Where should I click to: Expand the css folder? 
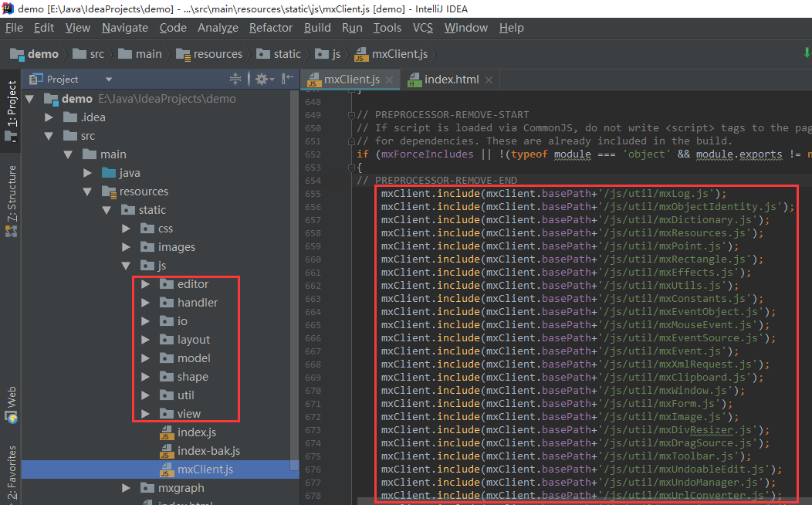pos(126,229)
